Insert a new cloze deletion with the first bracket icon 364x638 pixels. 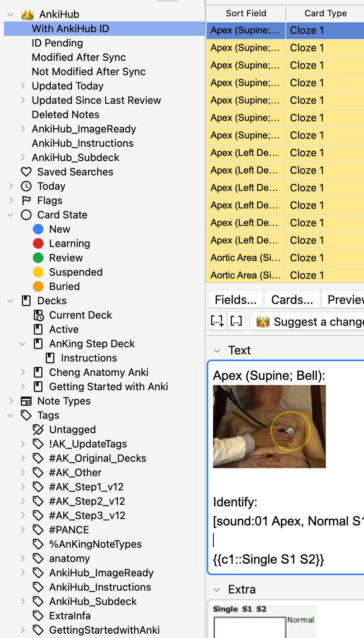click(x=217, y=321)
